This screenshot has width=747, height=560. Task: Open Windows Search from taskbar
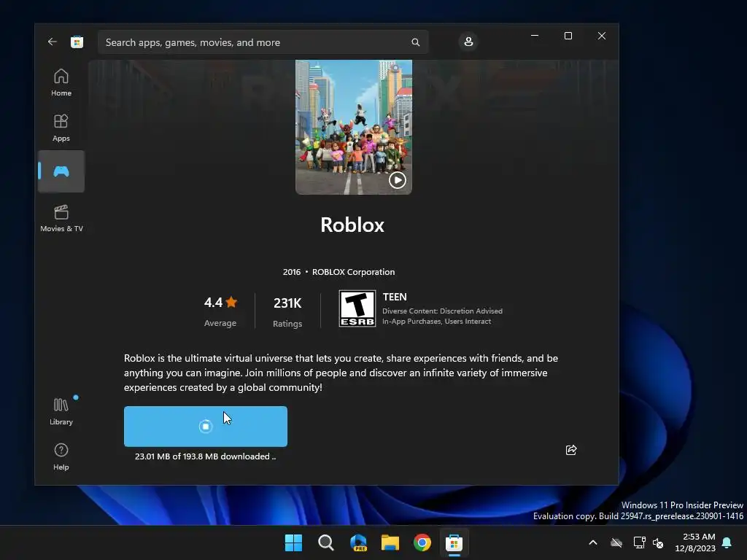(326, 542)
